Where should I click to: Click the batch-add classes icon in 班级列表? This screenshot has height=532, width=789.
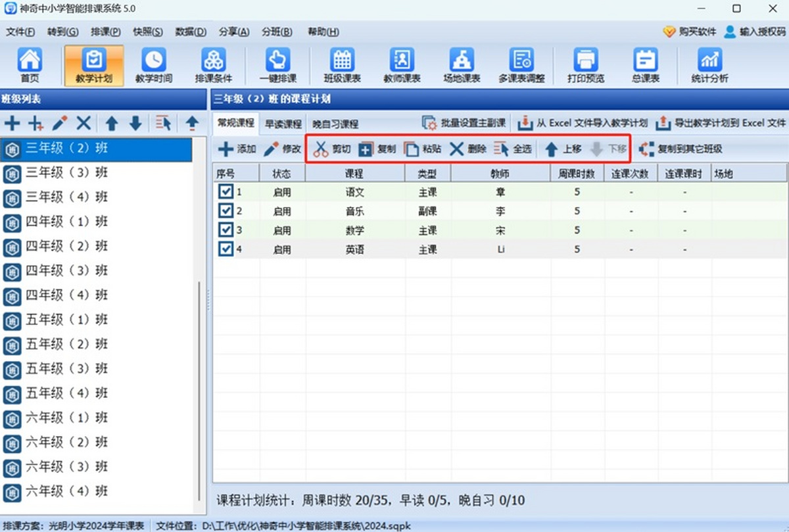[36, 122]
